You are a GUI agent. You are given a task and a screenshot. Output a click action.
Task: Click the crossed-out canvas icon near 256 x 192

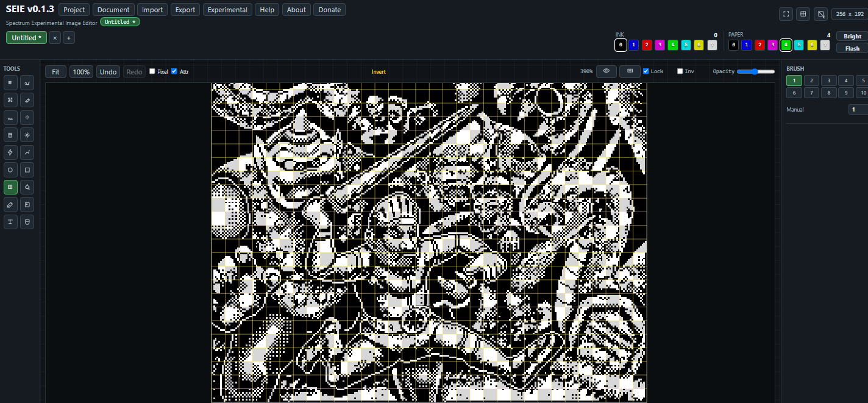(821, 14)
